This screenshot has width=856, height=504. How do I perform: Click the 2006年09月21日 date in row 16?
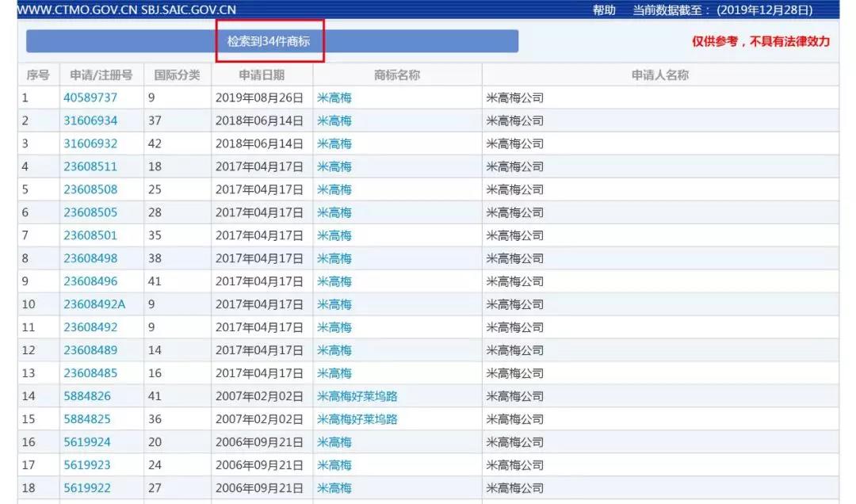pyautogui.click(x=259, y=441)
